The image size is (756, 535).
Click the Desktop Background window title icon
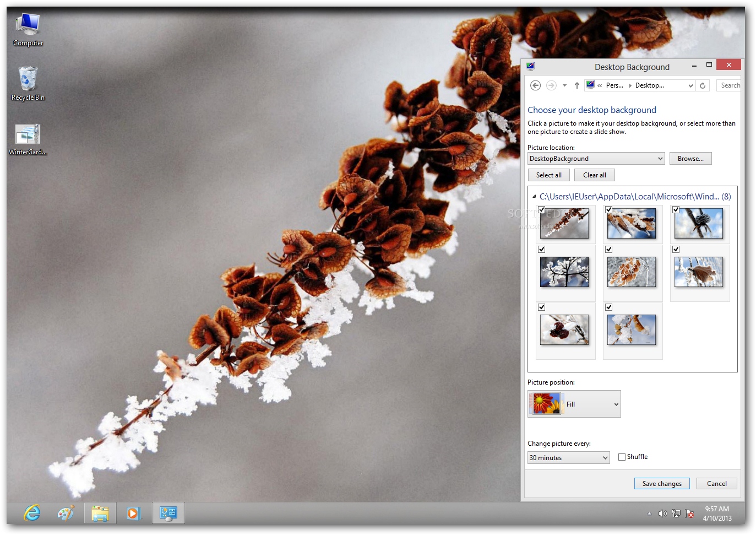point(530,67)
